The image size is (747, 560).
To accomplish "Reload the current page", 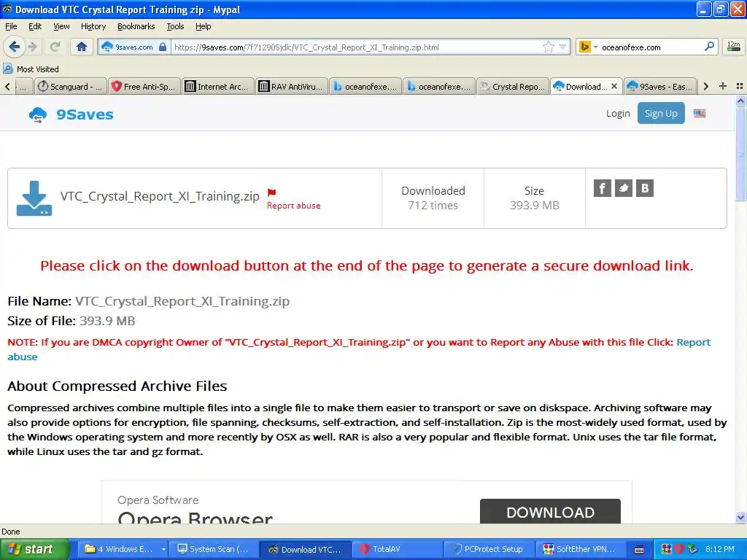I will click(x=55, y=47).
